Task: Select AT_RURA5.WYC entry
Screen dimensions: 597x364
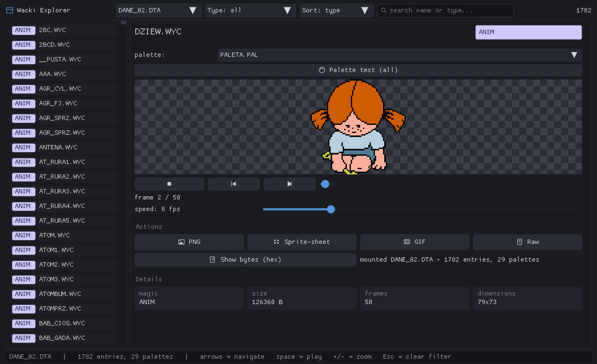Action: click(63, 221)
